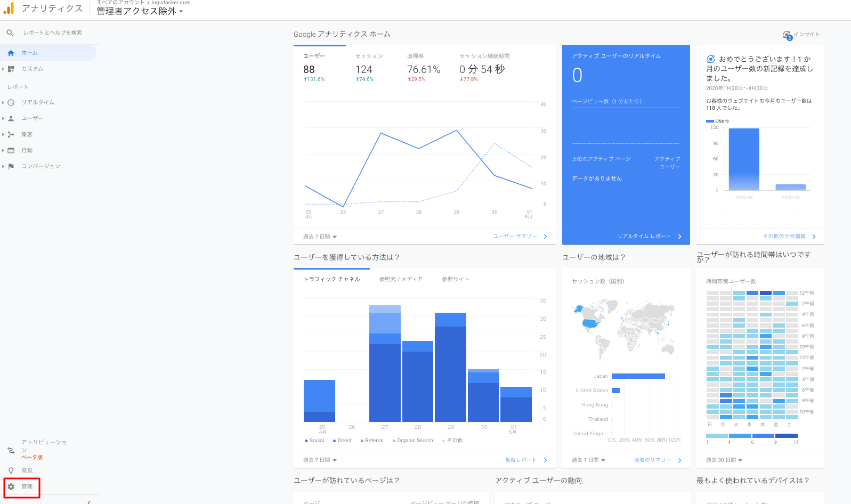
Task: Collapse the sidebar with the bottom arrow
Action: click(x=89, y=502)
